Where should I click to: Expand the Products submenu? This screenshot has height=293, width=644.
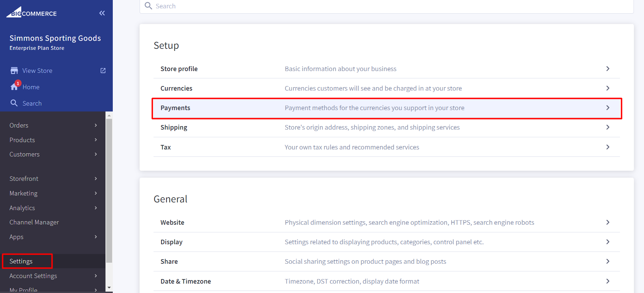[53, 140]
